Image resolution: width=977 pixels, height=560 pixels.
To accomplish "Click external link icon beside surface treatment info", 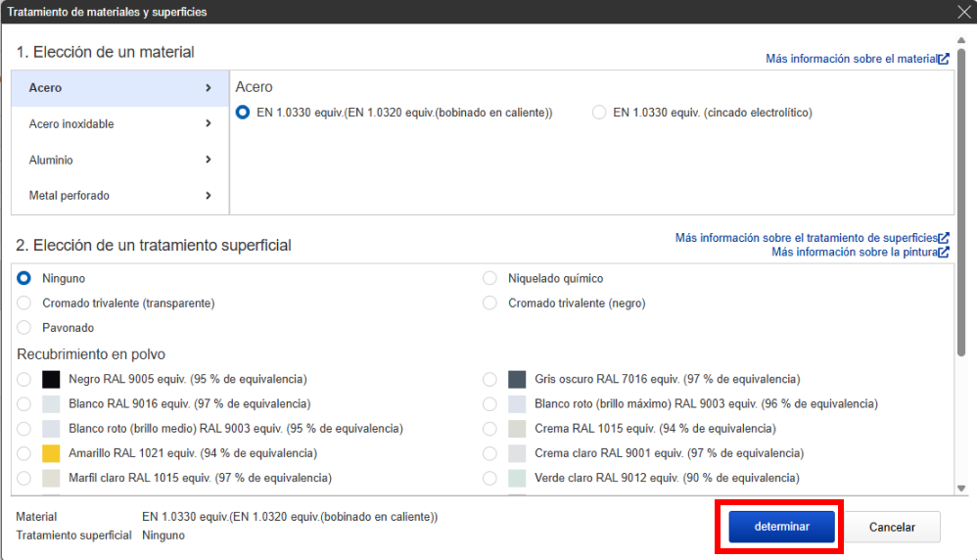I will tap(944, 238).
